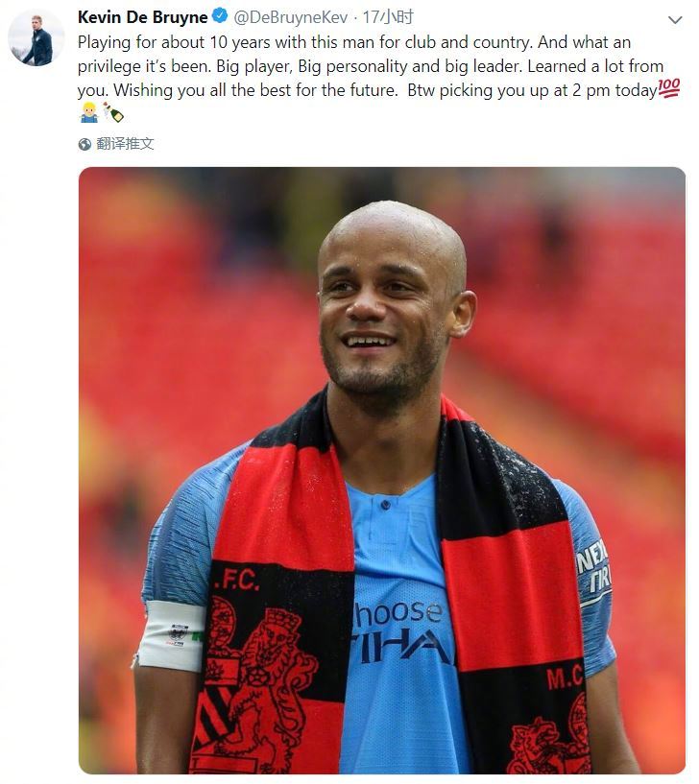Click the blue verified badge

pyautogui.click(x=219, y=16)
